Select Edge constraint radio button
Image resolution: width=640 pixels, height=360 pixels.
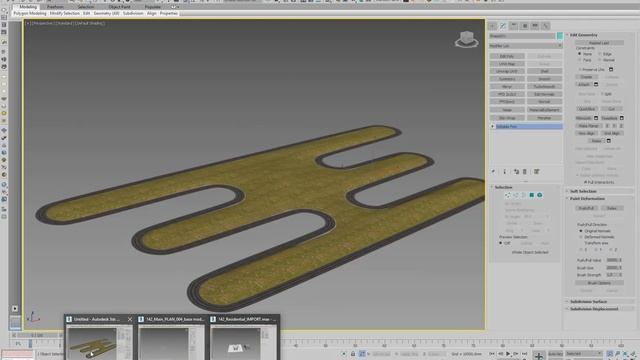pyautogui.click(x=600, y=54)
